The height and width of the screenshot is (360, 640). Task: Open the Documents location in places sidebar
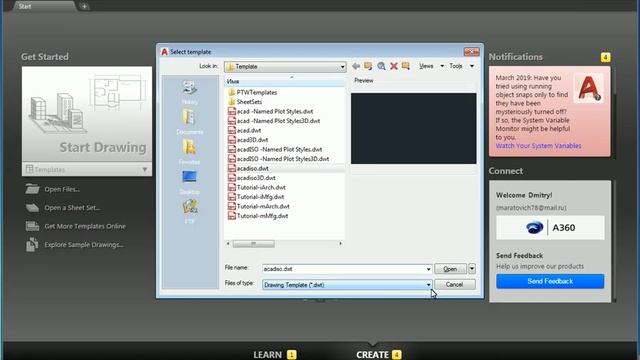click(189, 122)
